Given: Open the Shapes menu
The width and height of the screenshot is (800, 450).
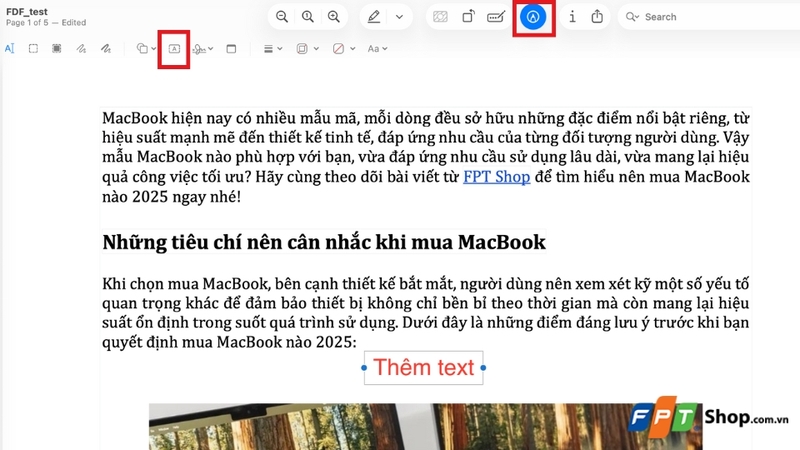Looking at the screenshot, I should click(x=146, y=48).
